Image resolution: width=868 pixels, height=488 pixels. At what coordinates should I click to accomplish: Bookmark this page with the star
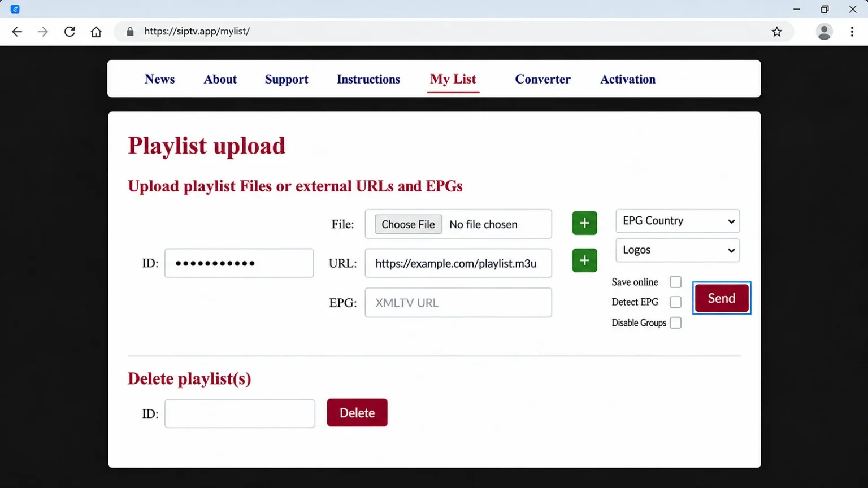[x=777, y=32]
